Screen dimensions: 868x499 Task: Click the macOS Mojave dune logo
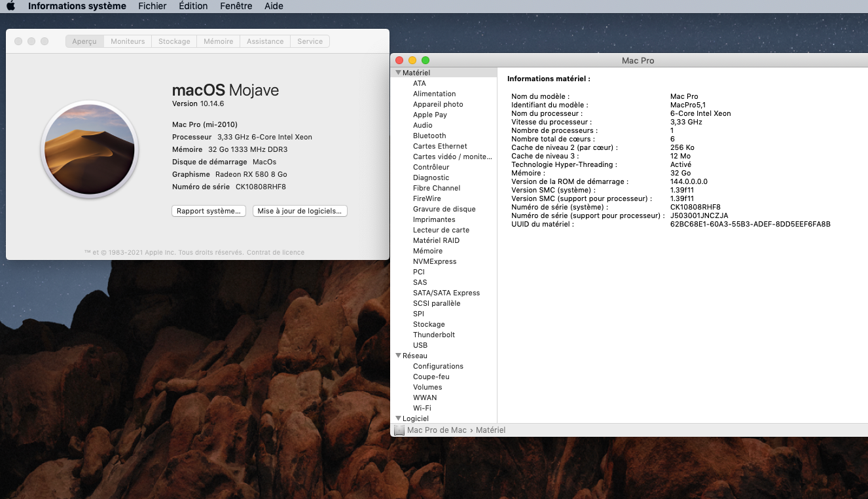coord(90,149)
